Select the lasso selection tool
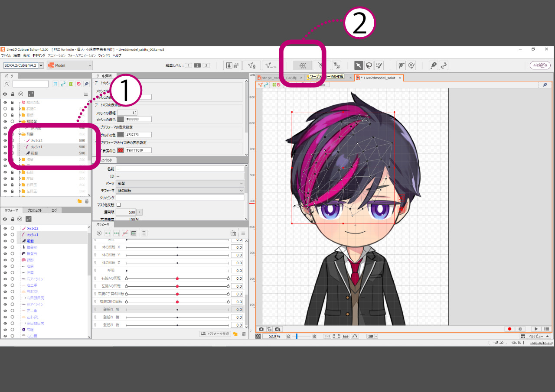The width and height of the screenshot is (555, 392). (369, 65)
